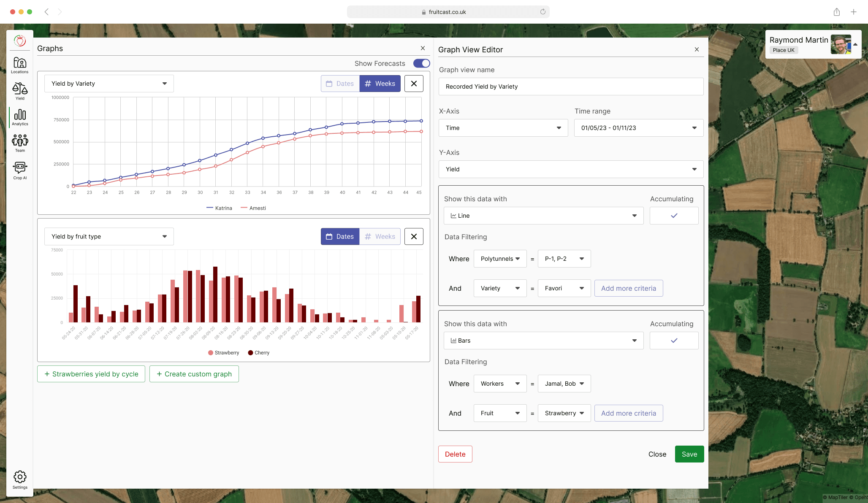Click Create custom graph button
868x503 pixels.
click(x=194, y=374)
